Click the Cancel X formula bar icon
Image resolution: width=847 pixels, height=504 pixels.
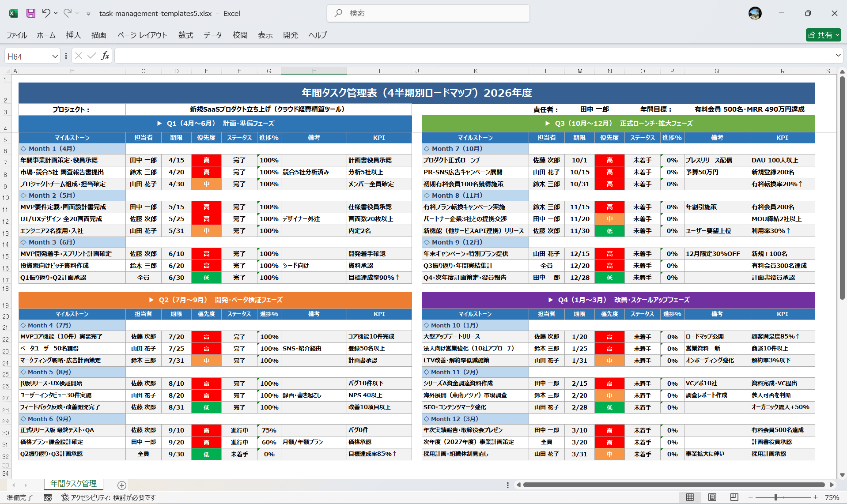pyautogui.click(x=79, y=56)
